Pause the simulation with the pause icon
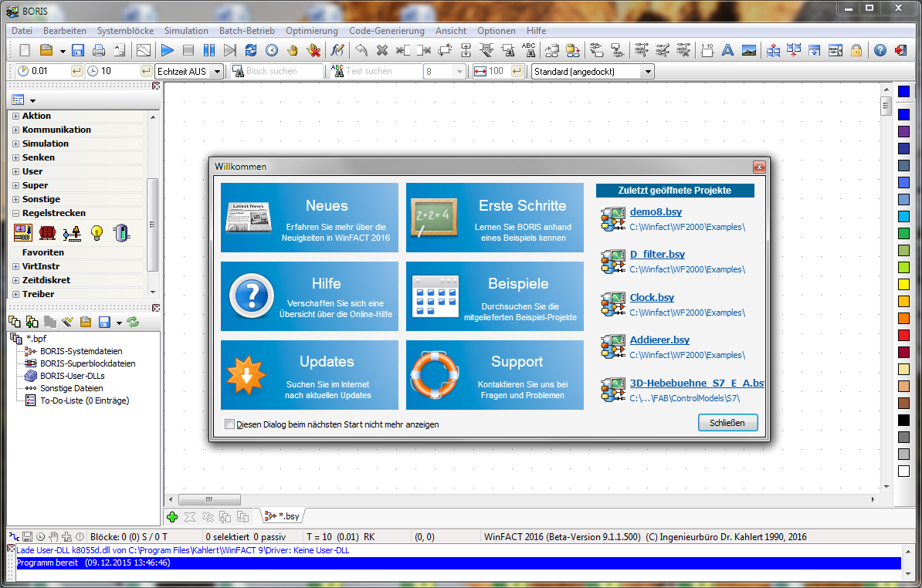 tap(208, 50)
